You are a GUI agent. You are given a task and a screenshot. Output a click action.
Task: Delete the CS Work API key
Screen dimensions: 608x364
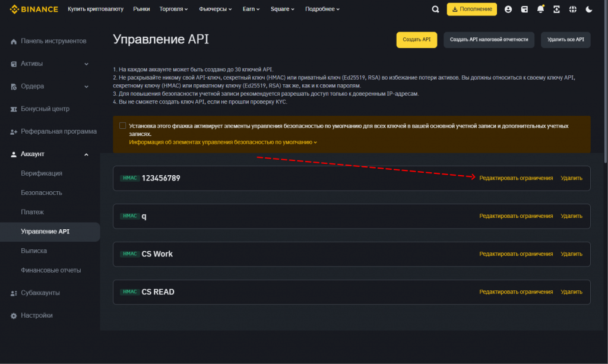(x=572, y=254)
